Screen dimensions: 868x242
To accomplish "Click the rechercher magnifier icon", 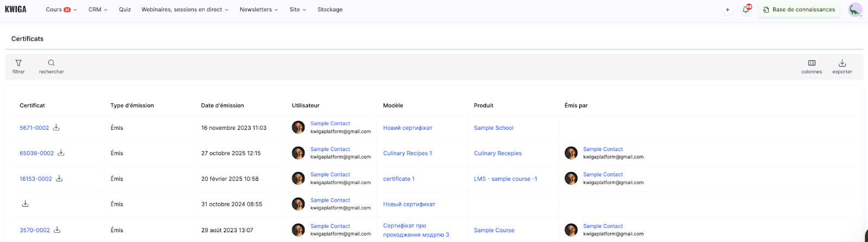I will (x=51, y=63).
